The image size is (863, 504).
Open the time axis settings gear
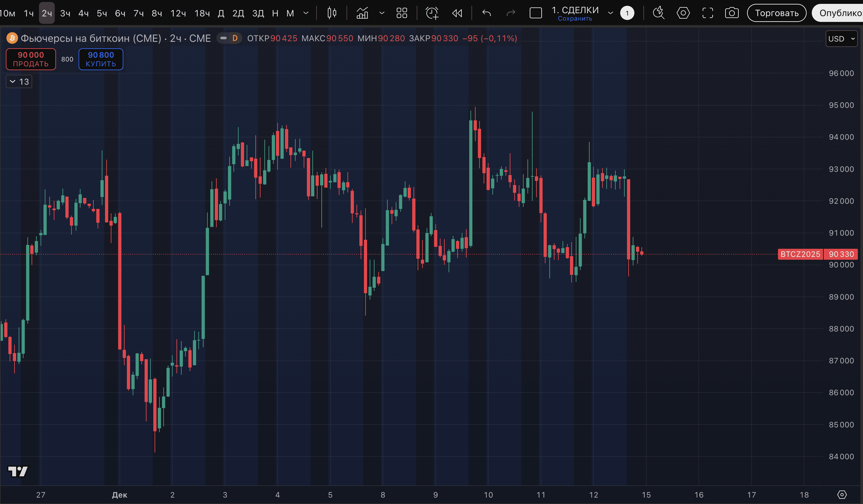(x=842, y=494)
